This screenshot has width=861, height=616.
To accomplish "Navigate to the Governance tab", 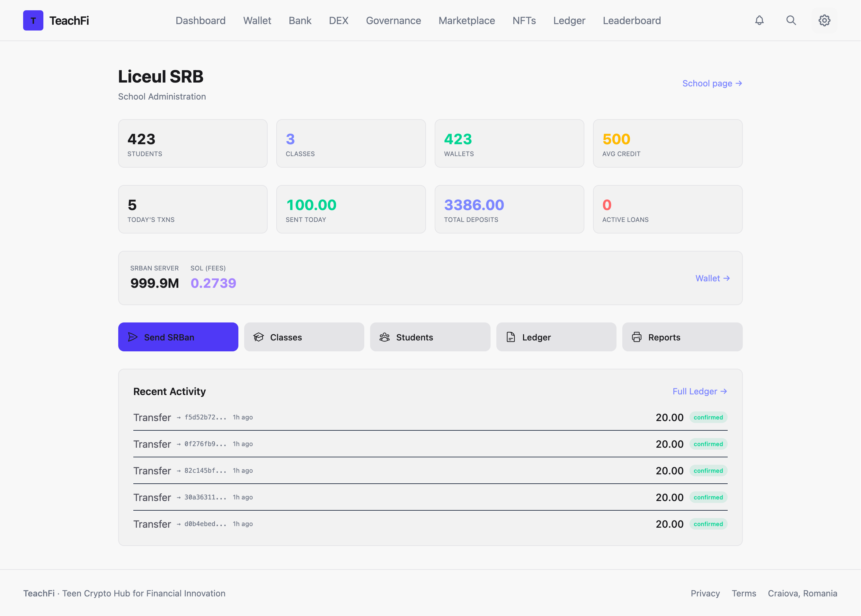I will [393, 21].
